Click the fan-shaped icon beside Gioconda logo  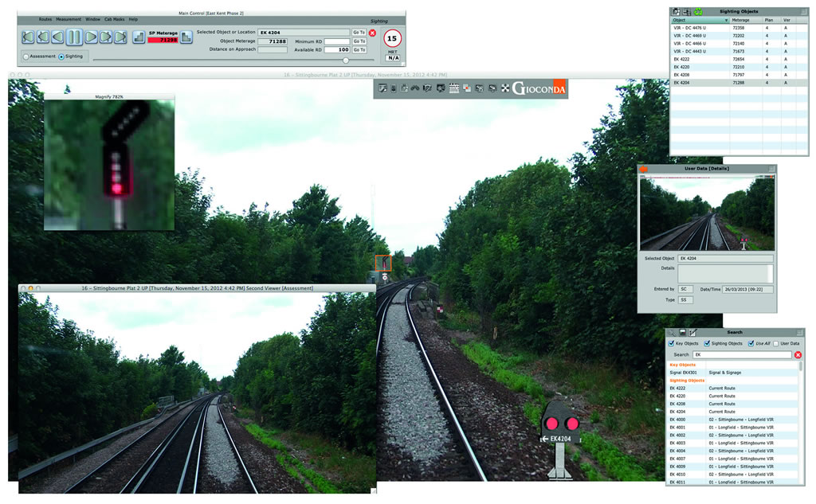point(505,88)
